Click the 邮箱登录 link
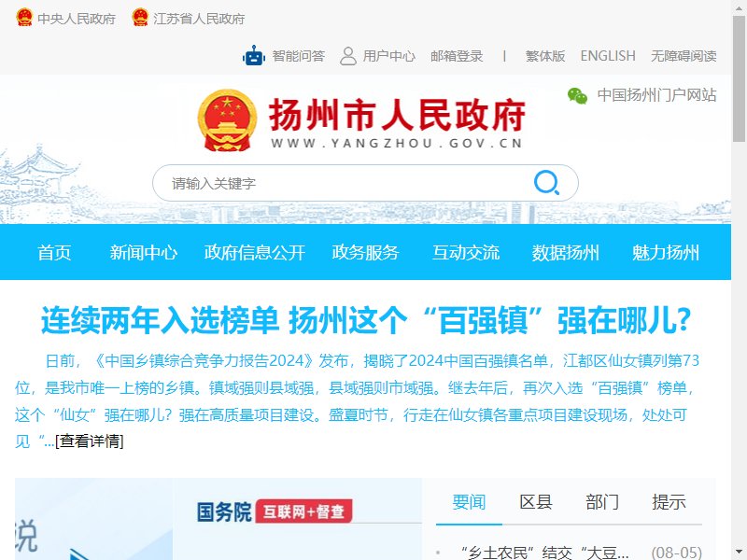 457,56
